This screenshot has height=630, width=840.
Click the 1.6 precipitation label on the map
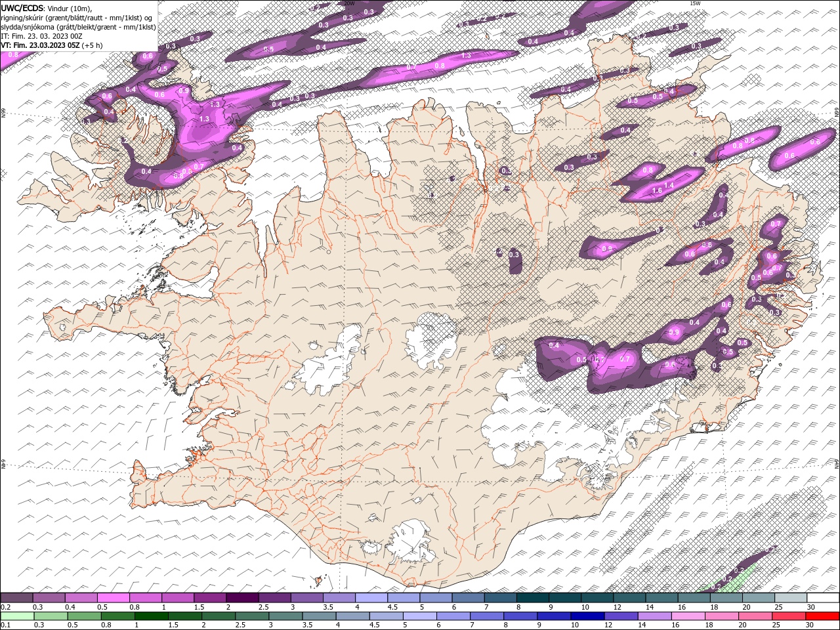tap(657, 191)
